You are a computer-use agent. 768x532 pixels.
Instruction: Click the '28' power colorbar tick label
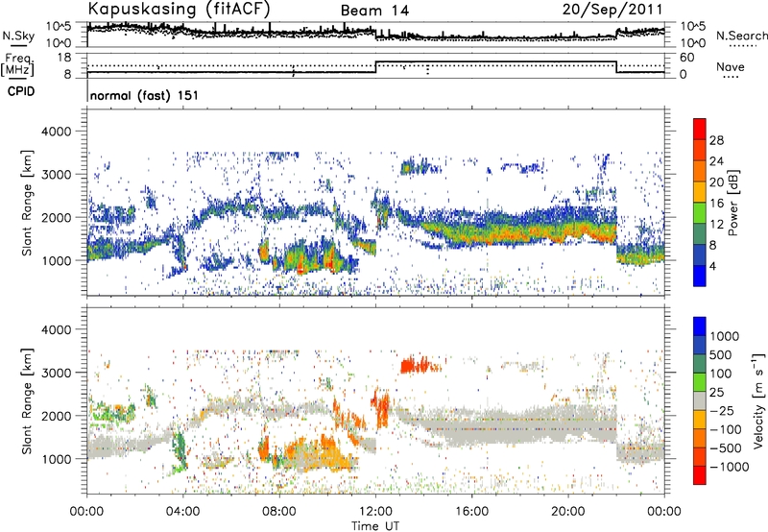(x=716, y=140)
